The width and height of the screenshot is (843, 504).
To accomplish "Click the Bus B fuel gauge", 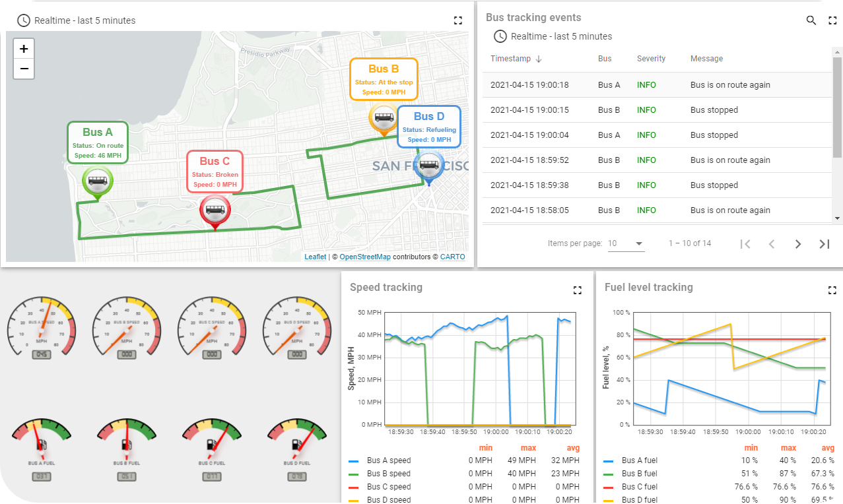I will 127,448.
